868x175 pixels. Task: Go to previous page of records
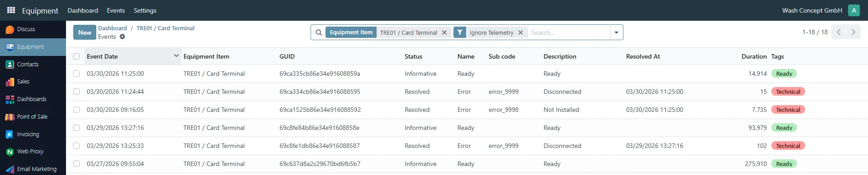[839, 32]
